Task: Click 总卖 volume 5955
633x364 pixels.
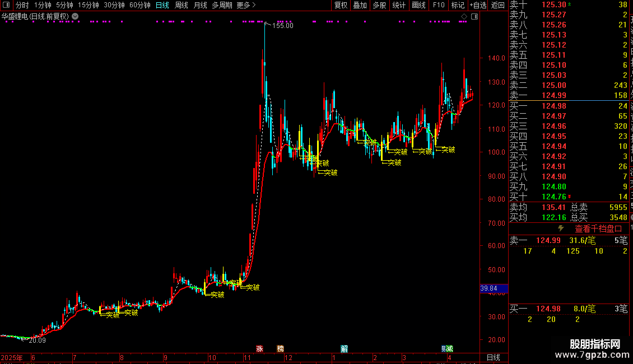Action: pos(618,207)
